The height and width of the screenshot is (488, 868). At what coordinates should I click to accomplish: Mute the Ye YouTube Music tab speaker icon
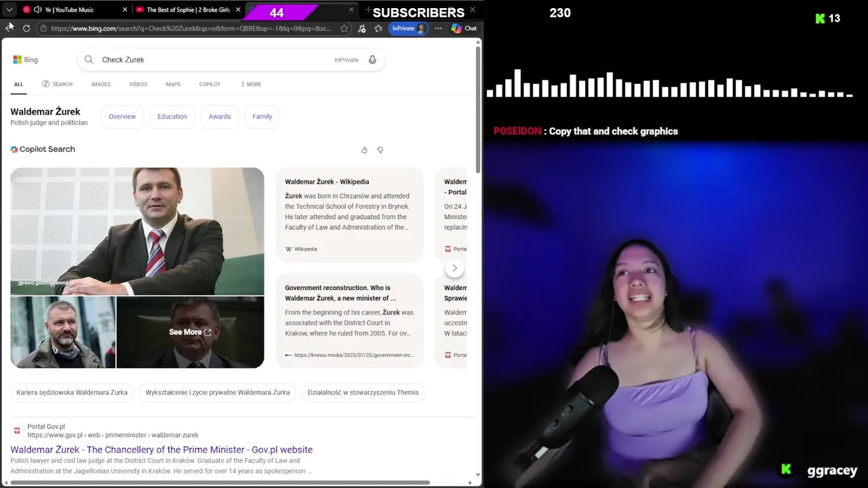click(x=37, y=9)
